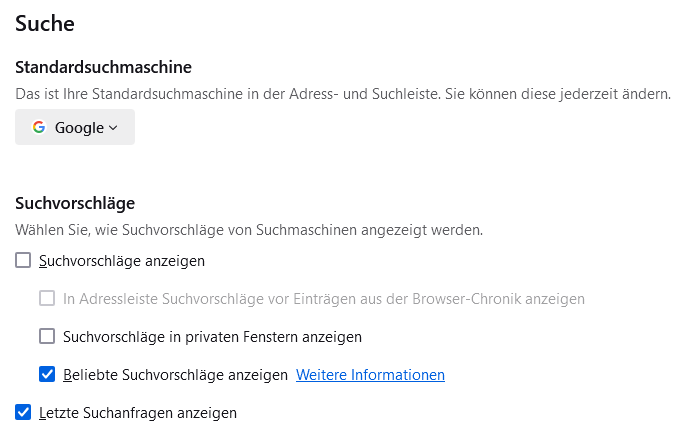Click the Beliebte Suchvorschläge anzeigen label
Screen dimensions: 684x445
(175, 375)
